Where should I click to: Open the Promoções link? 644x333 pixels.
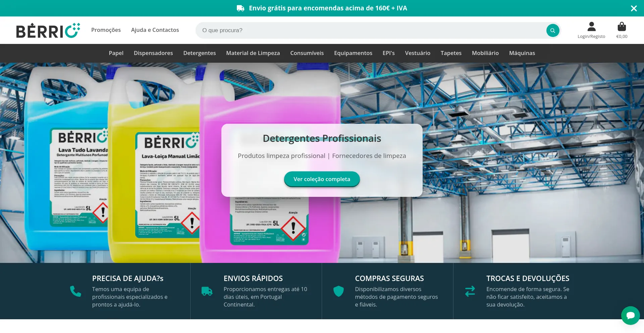coord(106,30)
